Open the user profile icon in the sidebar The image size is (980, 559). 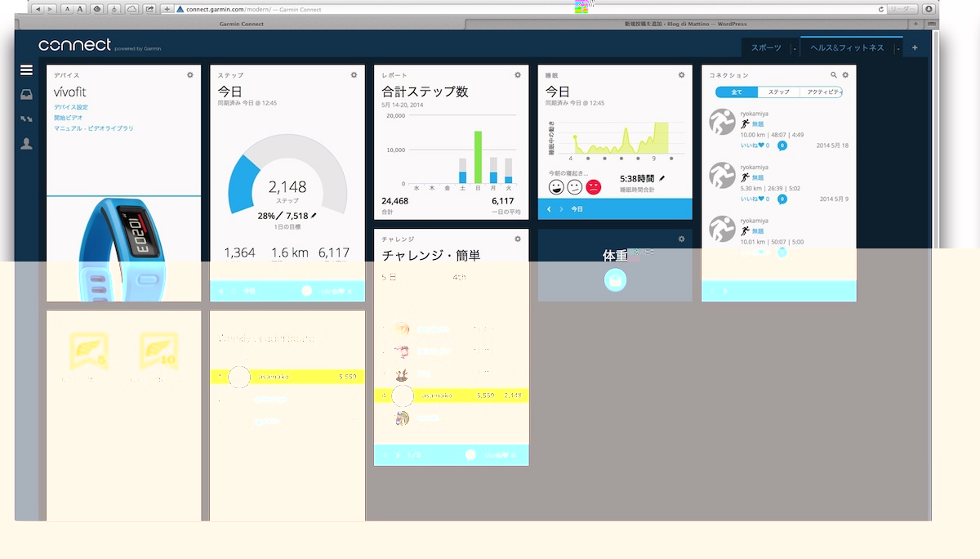pyautogui.click(x=27, y=144)
